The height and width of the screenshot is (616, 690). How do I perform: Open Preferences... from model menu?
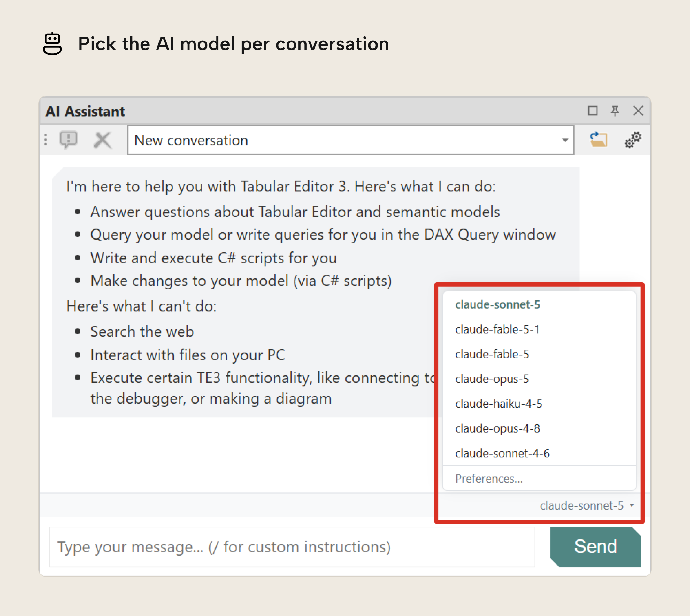tap(540, 479)
